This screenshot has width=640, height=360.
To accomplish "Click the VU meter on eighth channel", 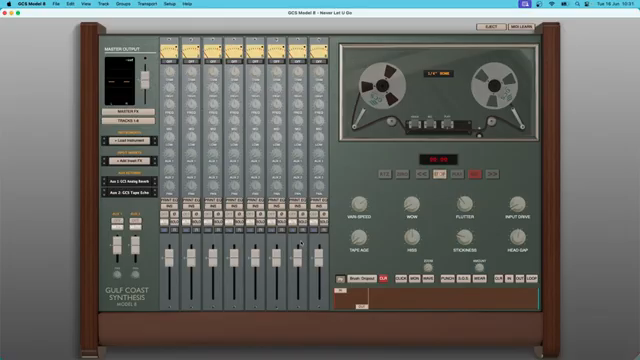I will tap(319, 51).
